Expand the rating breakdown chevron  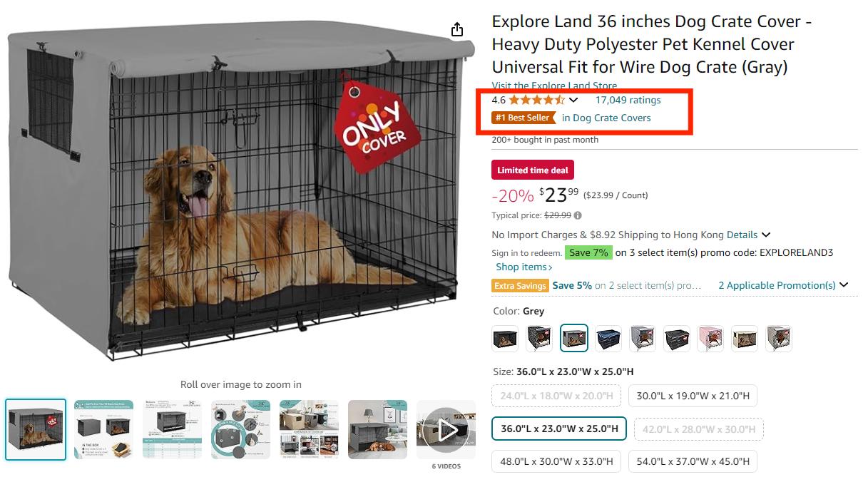tap(573, 101)
